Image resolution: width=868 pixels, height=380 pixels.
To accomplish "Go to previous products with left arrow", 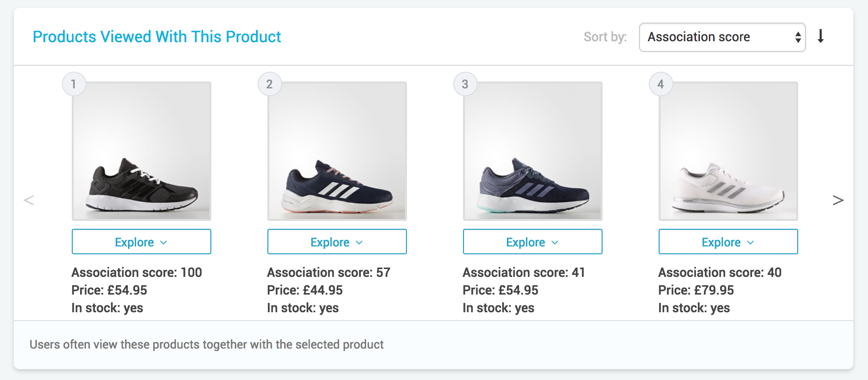I will [29, 200].
